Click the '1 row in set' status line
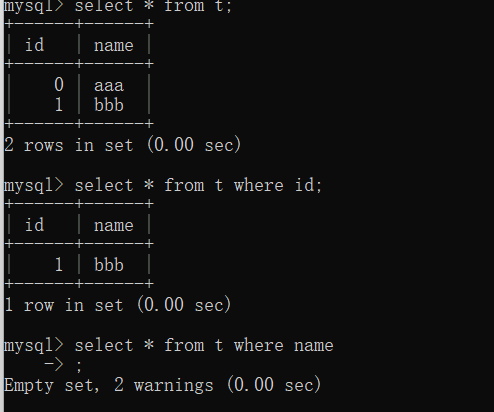The height and width of the screenshot is (412, 494). (x=117, y=305)
